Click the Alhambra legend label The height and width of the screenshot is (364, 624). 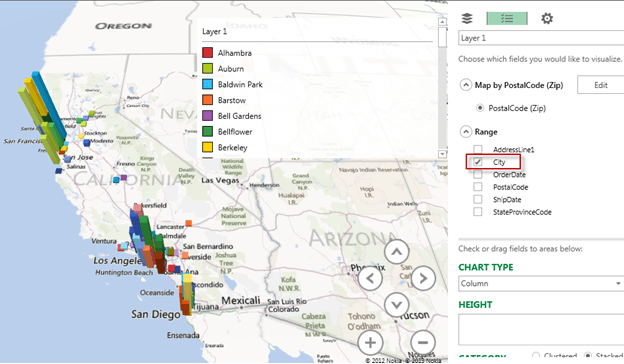235,53
